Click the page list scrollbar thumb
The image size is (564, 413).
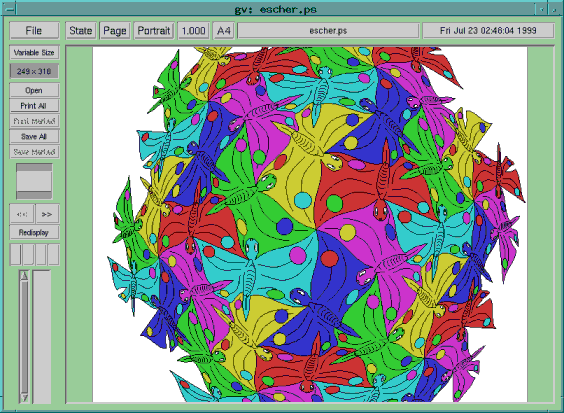coord(24,337)
